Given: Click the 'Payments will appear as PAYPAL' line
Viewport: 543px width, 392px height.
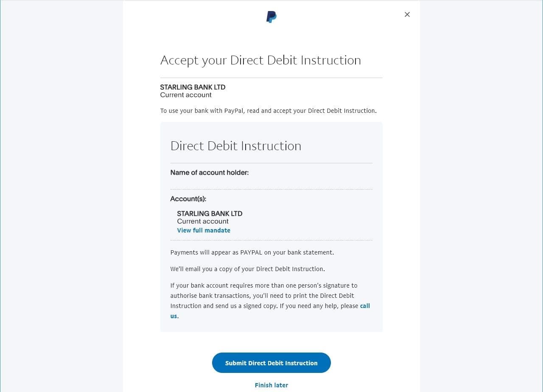Looking at the screenshot, I should tap(252, 252).
